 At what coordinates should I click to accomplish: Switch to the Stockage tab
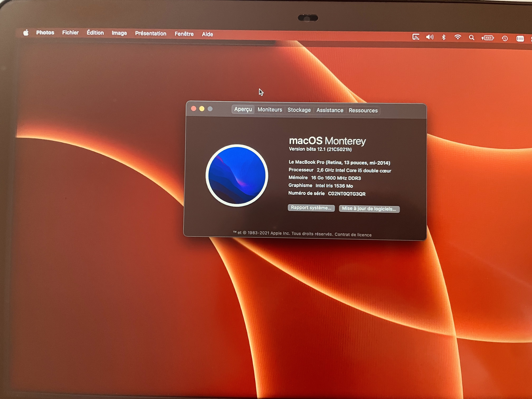[299, 110]
